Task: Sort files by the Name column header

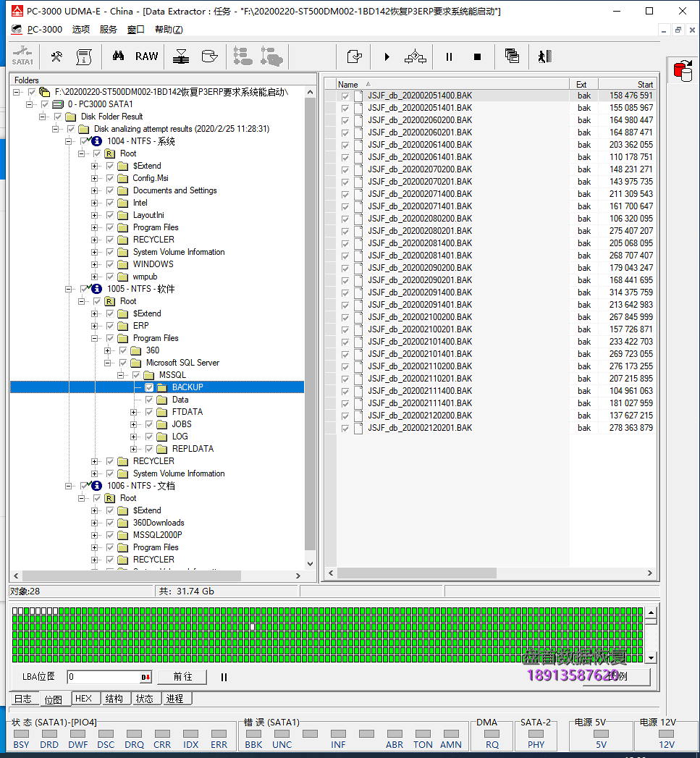Action: [x=452, y=84]
